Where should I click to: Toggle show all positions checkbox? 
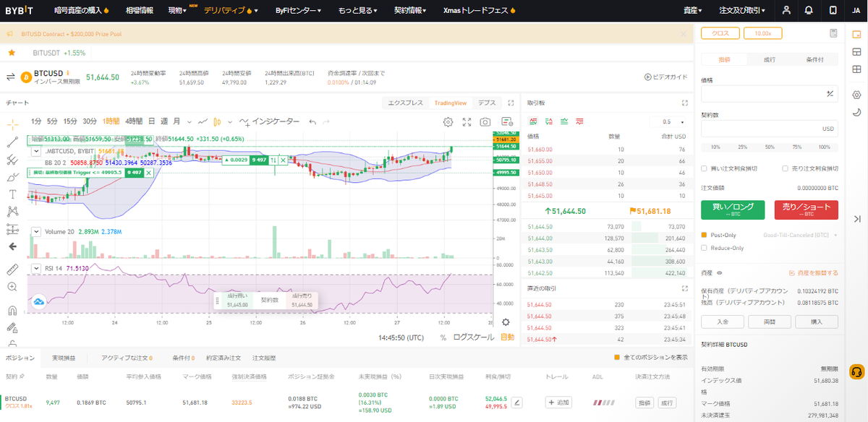click(x=617, y=358)
